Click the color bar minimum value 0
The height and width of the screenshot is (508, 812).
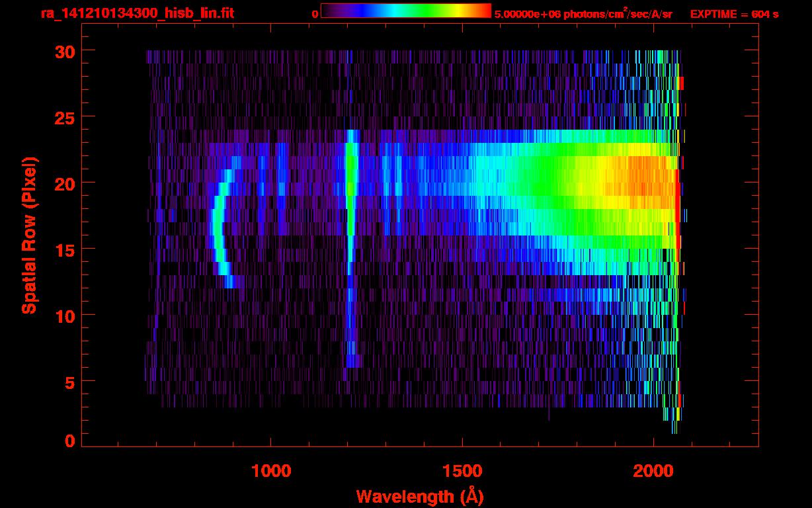point(315,14)
